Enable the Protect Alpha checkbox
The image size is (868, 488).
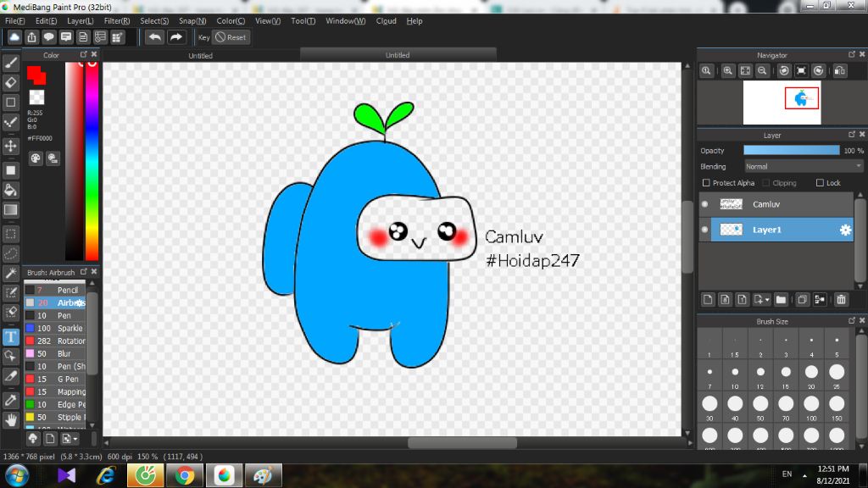(706, 183)
